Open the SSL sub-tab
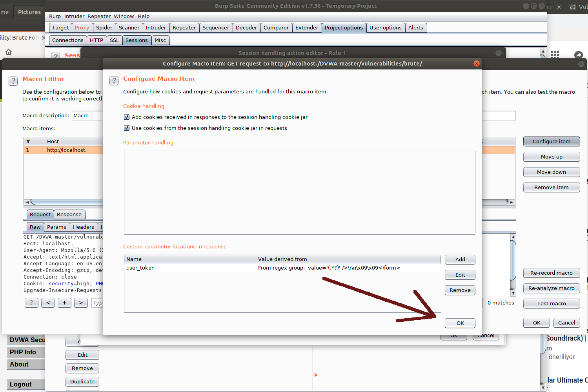This screenshot has width=588, height=392. point(114,40)
